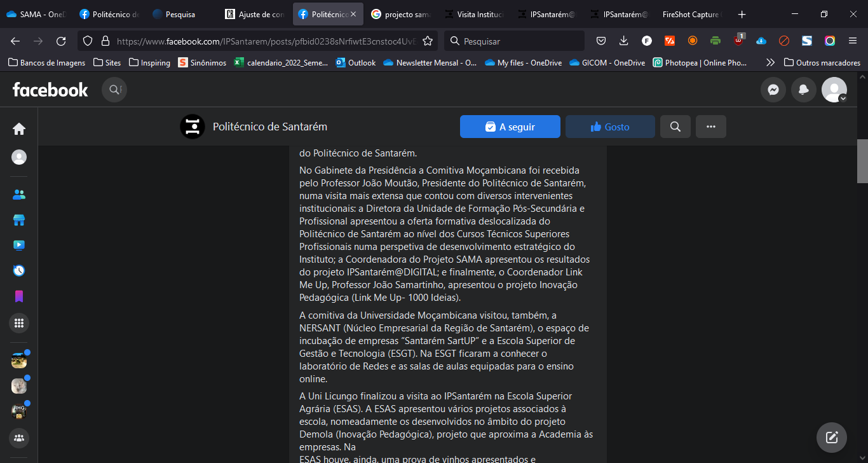This screenshot has height=463, width=868.
Task: Reload the current page
Action: (x=61, y=41)
